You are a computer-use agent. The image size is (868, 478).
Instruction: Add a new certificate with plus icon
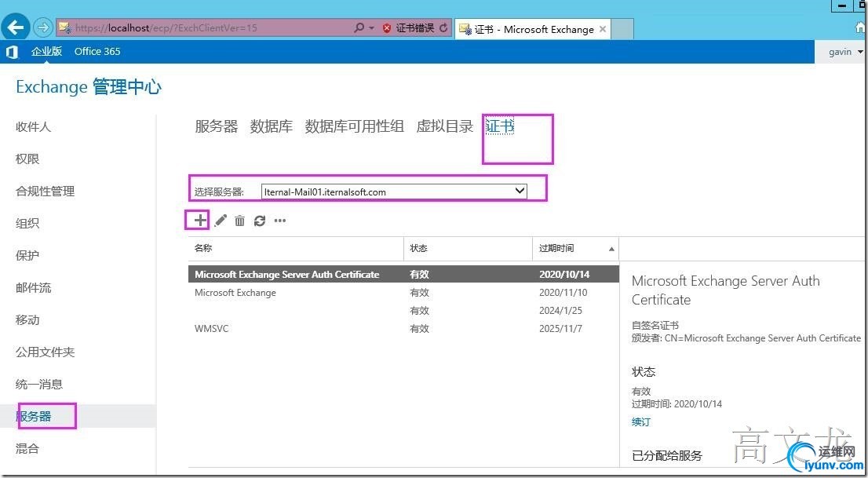click(200, 221)
